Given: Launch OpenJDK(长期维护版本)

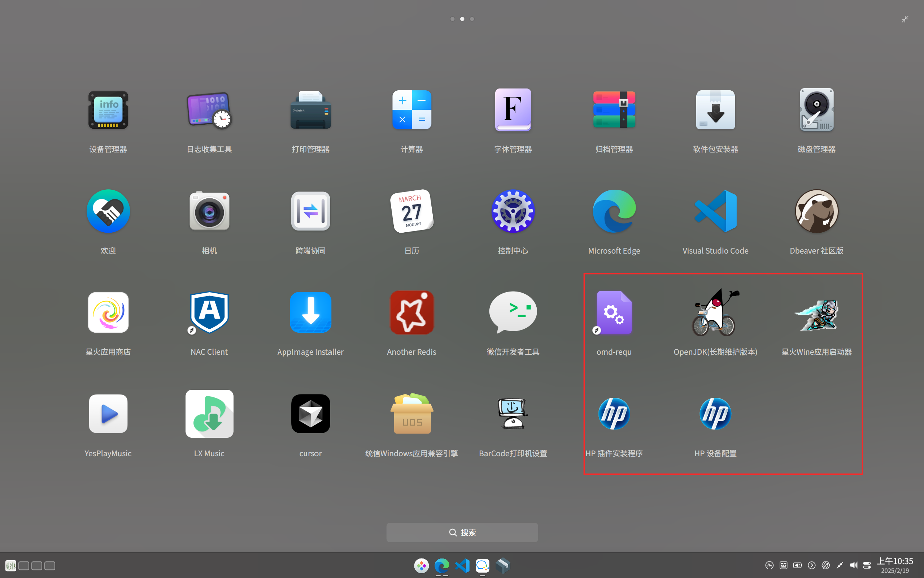Looking at the screenshot, I should pos(715,312).
